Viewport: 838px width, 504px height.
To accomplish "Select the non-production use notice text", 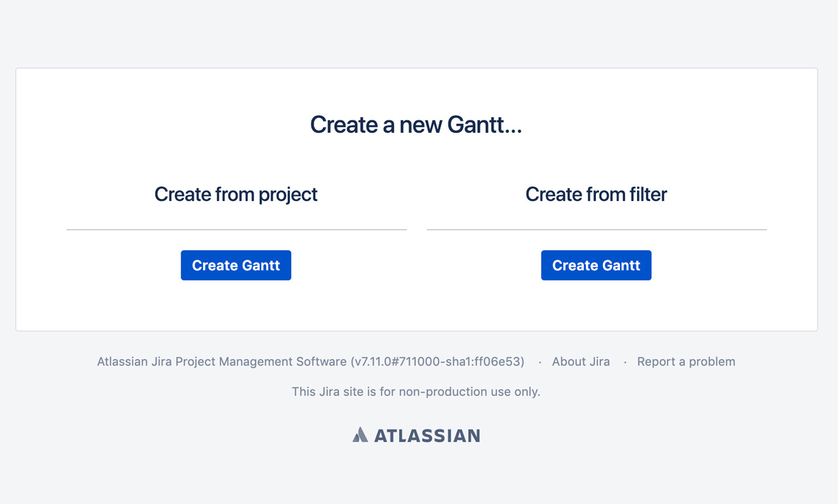I will click(x=416, y=391).
